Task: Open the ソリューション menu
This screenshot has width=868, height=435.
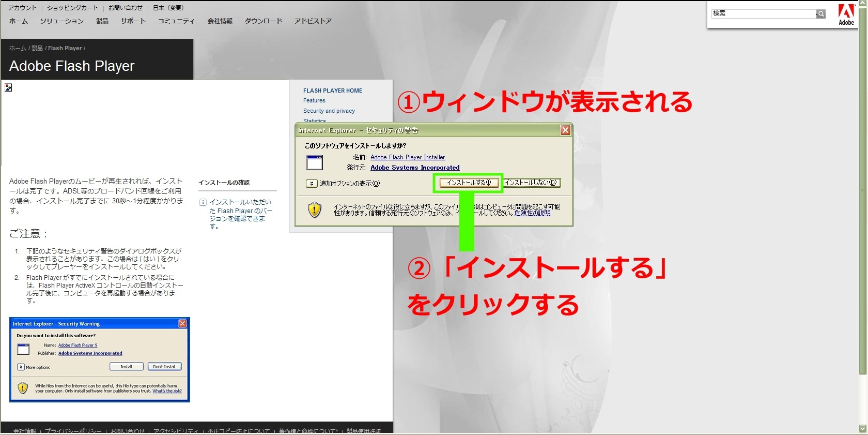Action: 62,21
